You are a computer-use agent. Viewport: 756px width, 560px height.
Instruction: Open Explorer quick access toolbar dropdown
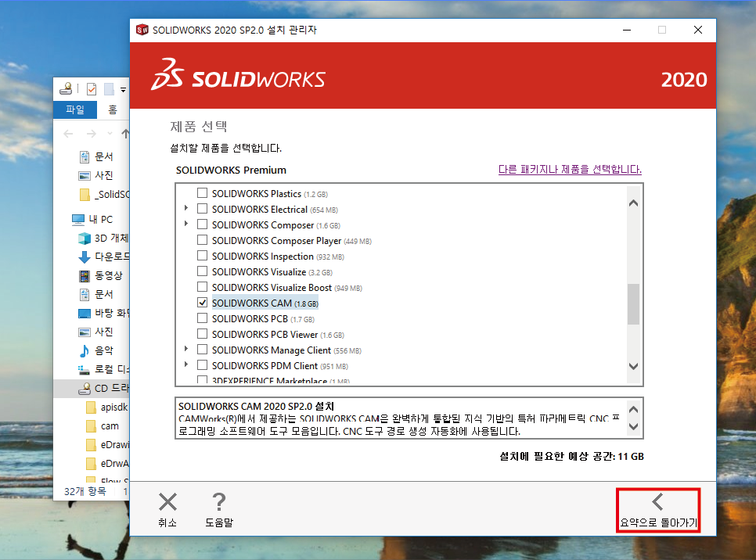tap(124, 90)
